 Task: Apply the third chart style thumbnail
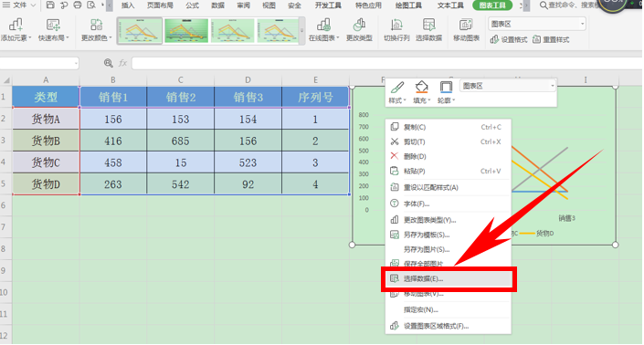point(232,30)
